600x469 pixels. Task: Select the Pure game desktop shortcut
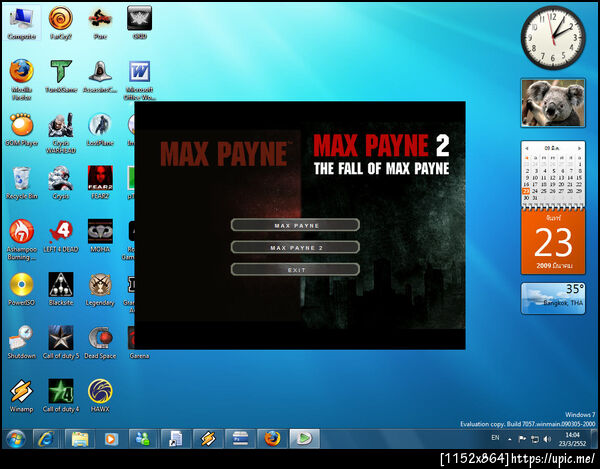point(100,23)
